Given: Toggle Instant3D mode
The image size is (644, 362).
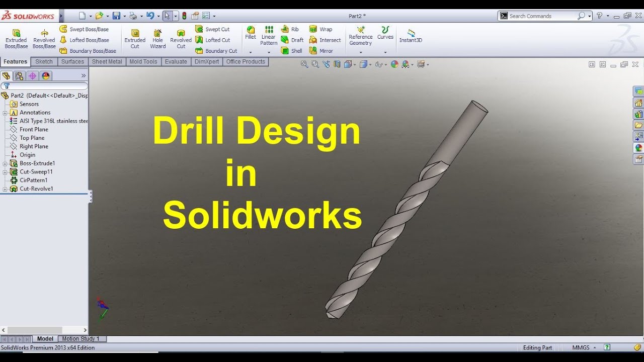Looking at the screenshot, I should [411, 36].
